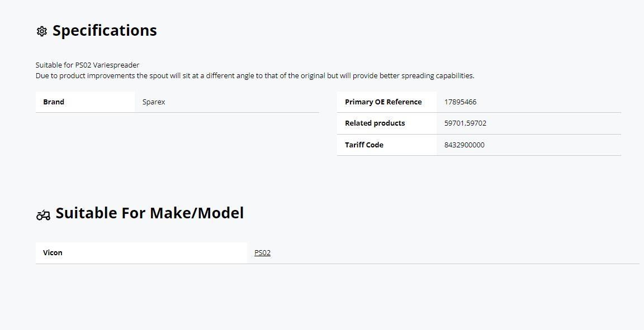Screen dimensions: 644x330
Task: Click the Tariff Code label
Action: point(364,145)
